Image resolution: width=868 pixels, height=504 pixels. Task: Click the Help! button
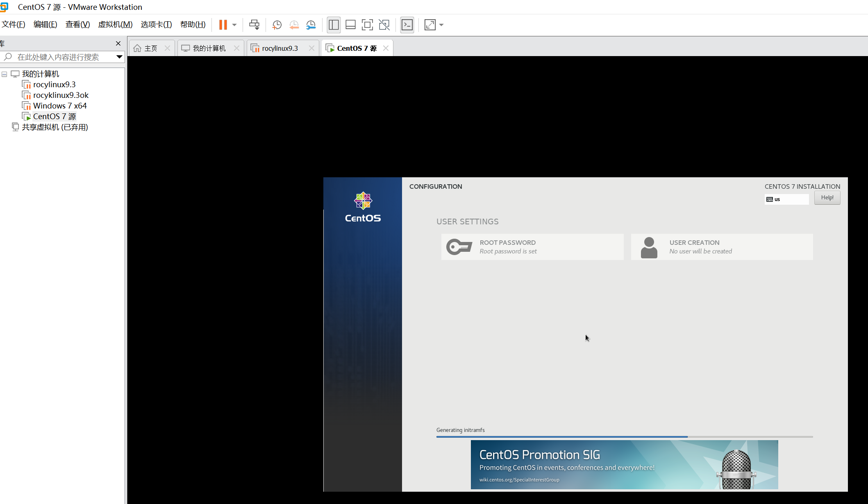(827, 198)
